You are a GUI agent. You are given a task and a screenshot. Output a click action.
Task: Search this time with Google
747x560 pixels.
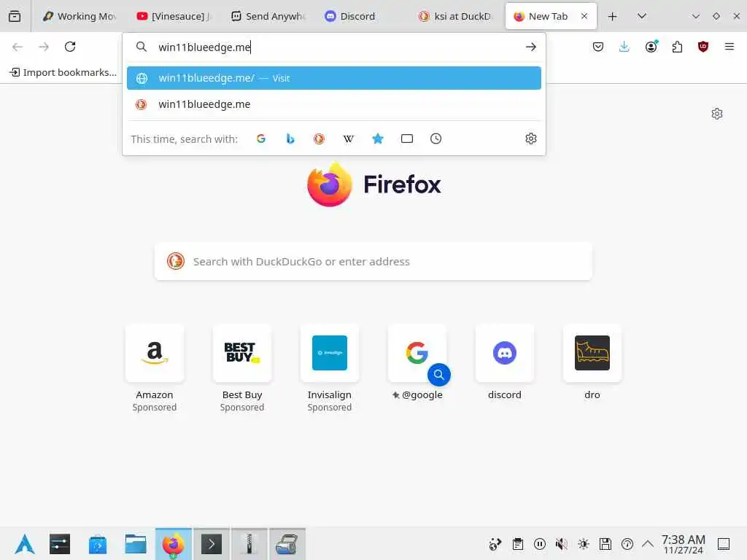(261, 139)
